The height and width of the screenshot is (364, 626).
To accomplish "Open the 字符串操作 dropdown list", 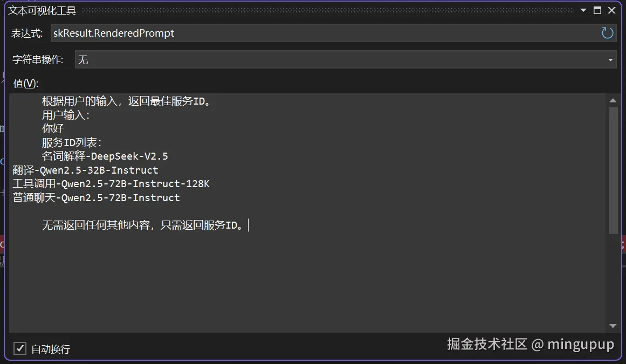I will pos(611,59).
